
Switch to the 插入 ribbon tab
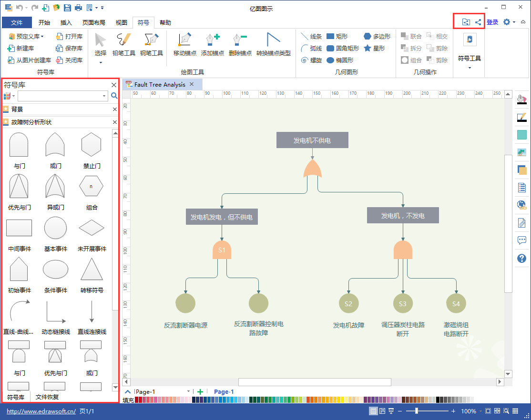click(66, 22)
